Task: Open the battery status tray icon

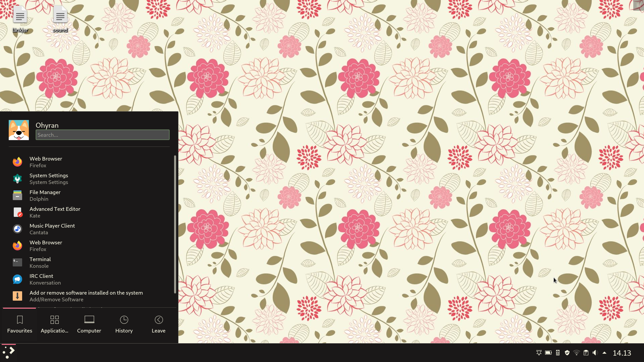Action: (x=548, y=353)
